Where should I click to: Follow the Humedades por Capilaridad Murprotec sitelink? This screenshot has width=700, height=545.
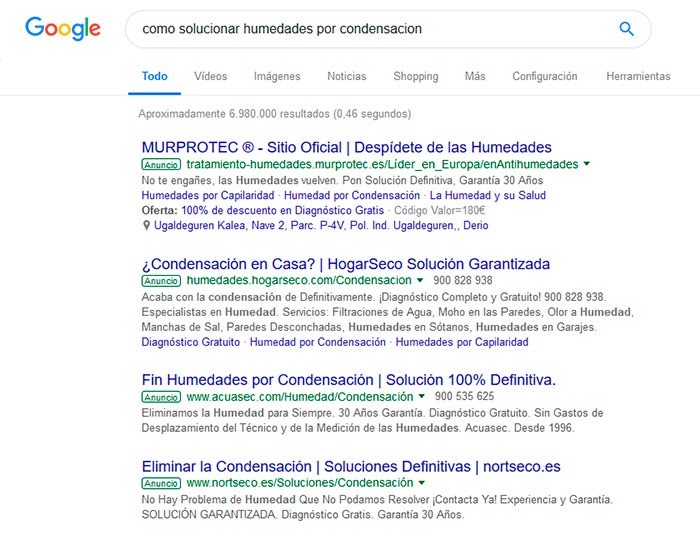pos(208,196)
